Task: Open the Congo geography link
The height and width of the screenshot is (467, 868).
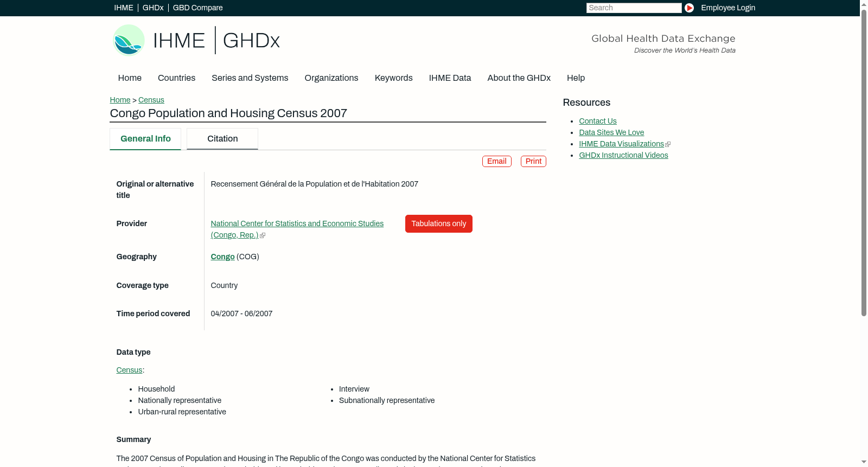Action: (223, 257)
